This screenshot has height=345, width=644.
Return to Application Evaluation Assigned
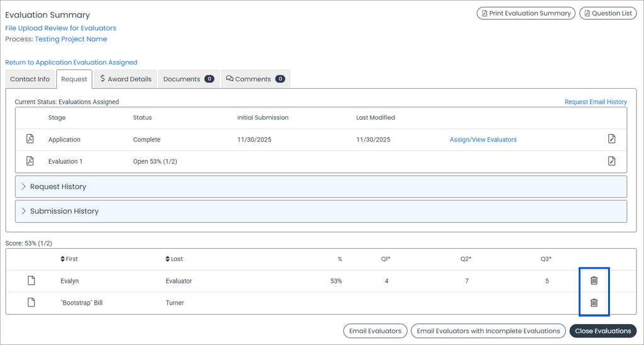click(71, 62)
